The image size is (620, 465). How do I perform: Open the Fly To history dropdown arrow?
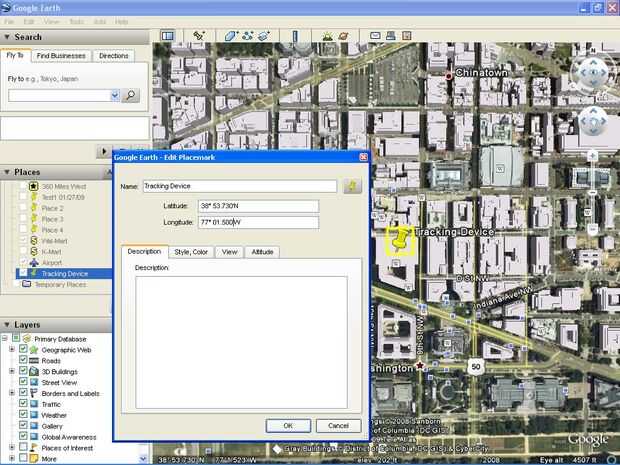coord(115,95)
